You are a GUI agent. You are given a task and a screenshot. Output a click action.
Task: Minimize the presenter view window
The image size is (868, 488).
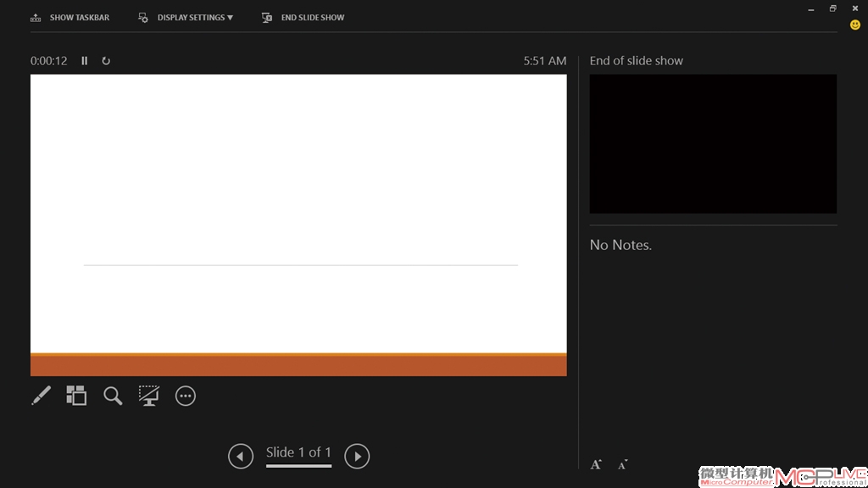pyautogui.click(x=811, y=8)
